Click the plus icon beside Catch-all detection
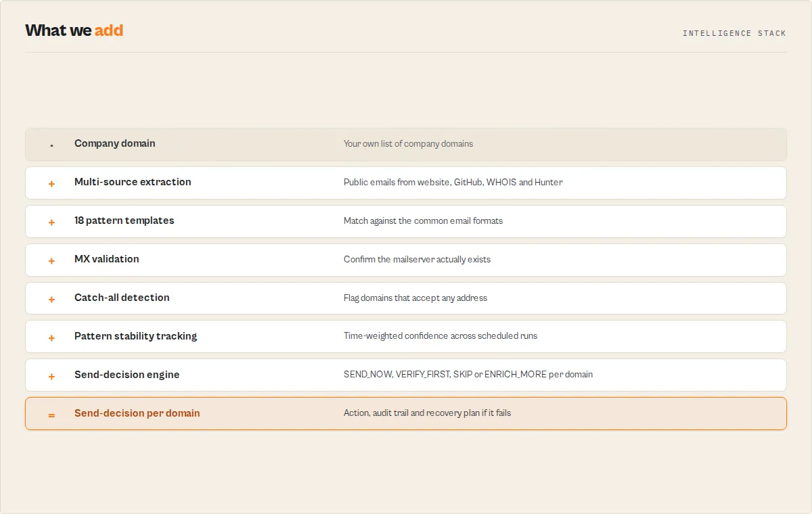Screen dimensions: 812x514 coord(51,299)
